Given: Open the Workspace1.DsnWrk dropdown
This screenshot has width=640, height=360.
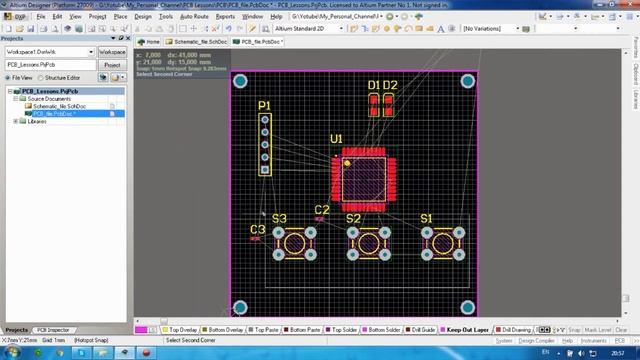Looking at the screenshot, I should click(x=91, y=52).
